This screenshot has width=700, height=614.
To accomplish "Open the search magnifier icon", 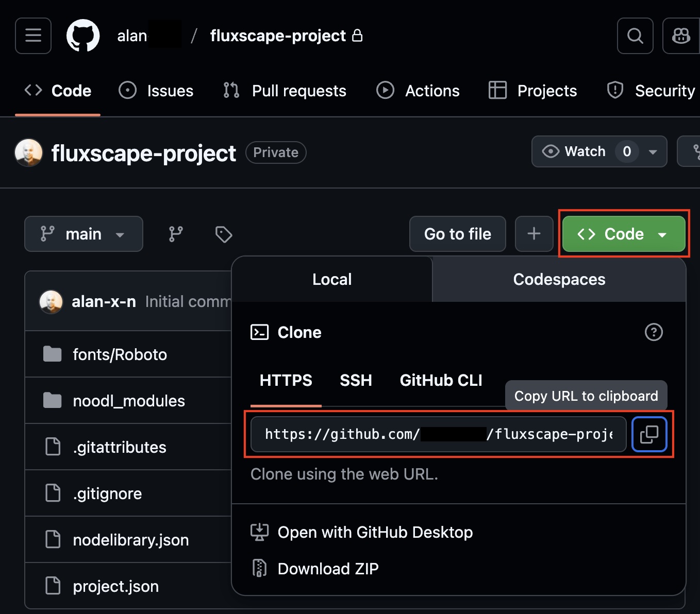I will (x=635, y=36).
